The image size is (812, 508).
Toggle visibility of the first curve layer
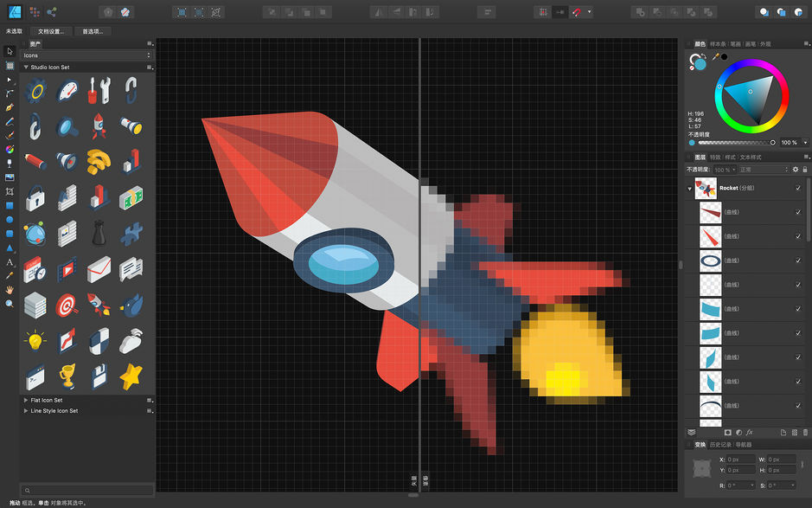pyautogui.click(x=798, y=212)
